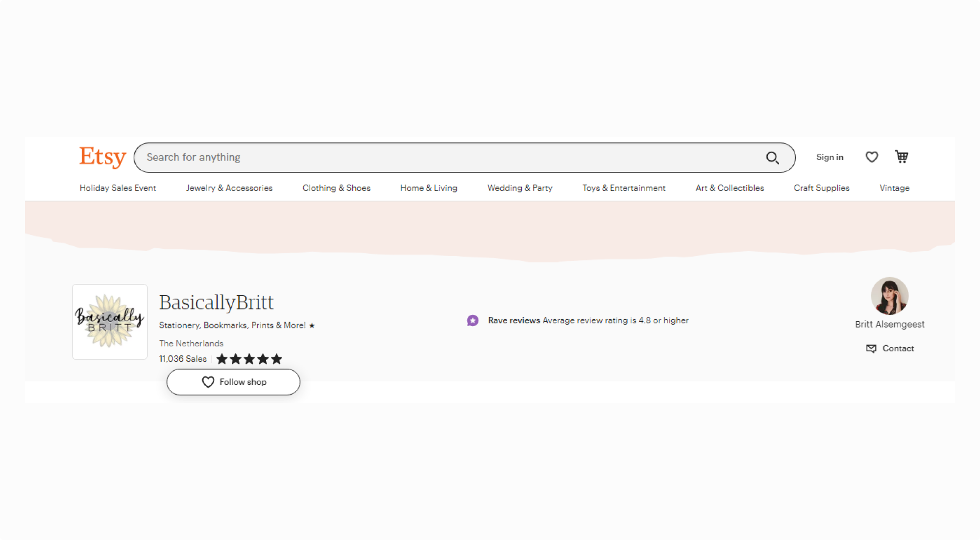The width and height of the screenshot is (980, 540).
Task: Click 'Average review rating is 4.8 or higher'
Action: point(615,321)
